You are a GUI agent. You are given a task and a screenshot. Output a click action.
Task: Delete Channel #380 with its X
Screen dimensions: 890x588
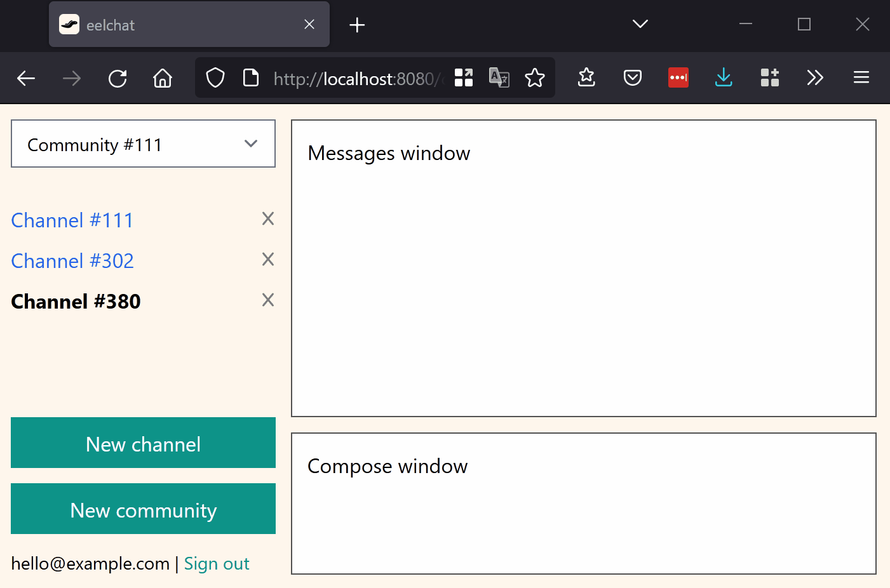point(268,300)
